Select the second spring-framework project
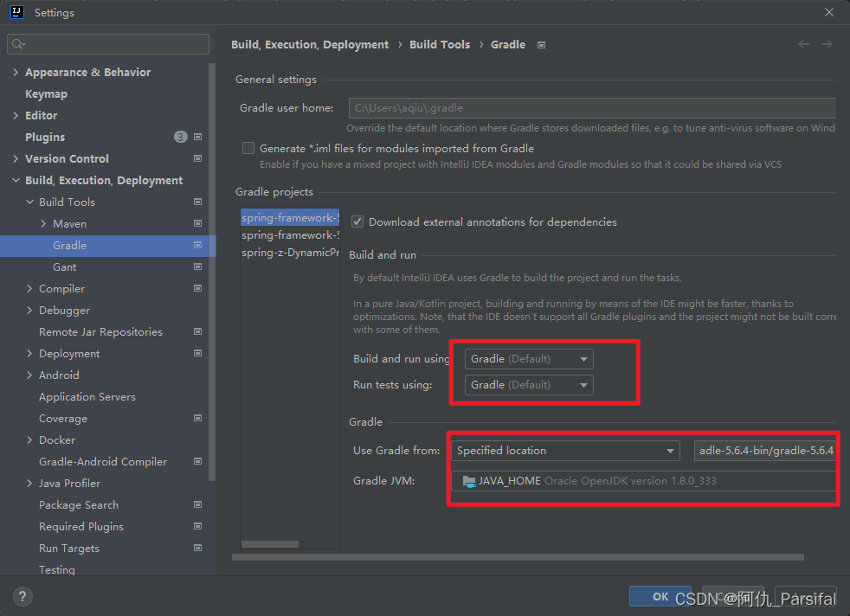This screenshot has height=616, width=850. coord(290,234)
